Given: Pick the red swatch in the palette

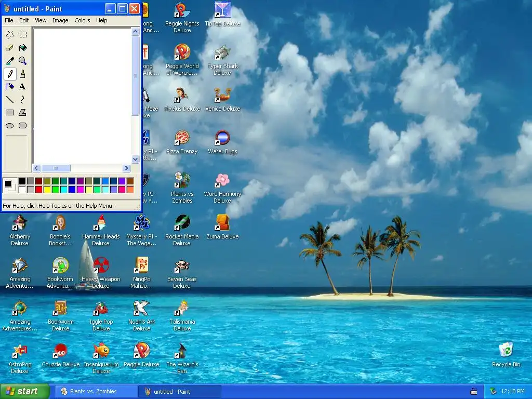Looking at the screenshot, I should (38, 189).
